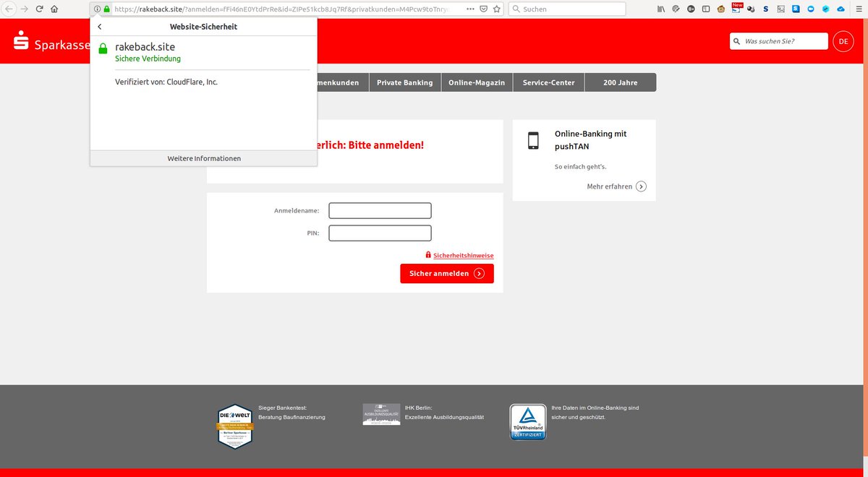Click the browser forward arrow
Viewport: 868px width, 477px height.
click(25, 9)
